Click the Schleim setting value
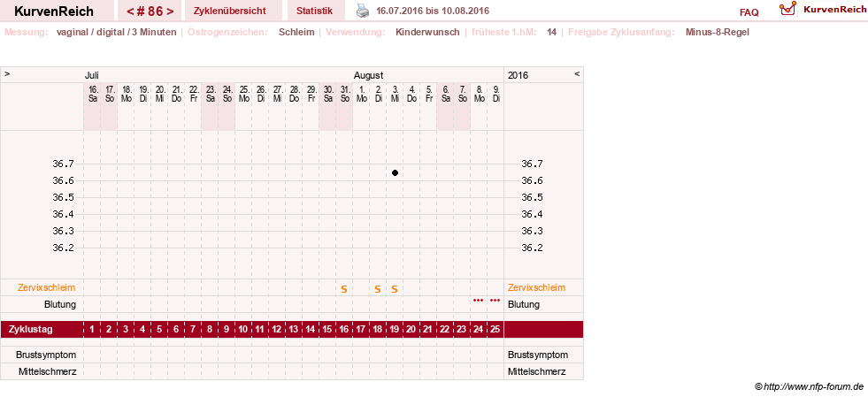 (x=296, y=32)
